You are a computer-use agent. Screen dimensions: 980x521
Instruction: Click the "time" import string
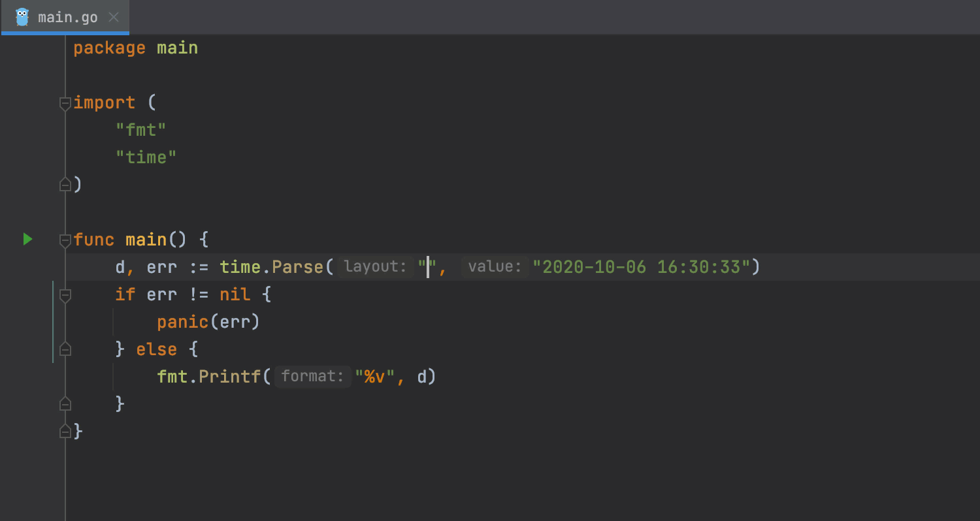click(x=146, y=157)
